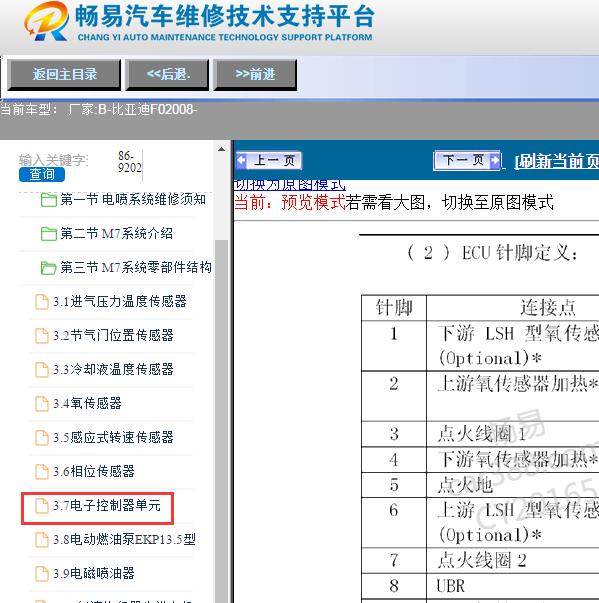Open 3.3冷却液温度传感器 document

click(x=113, y=369)
